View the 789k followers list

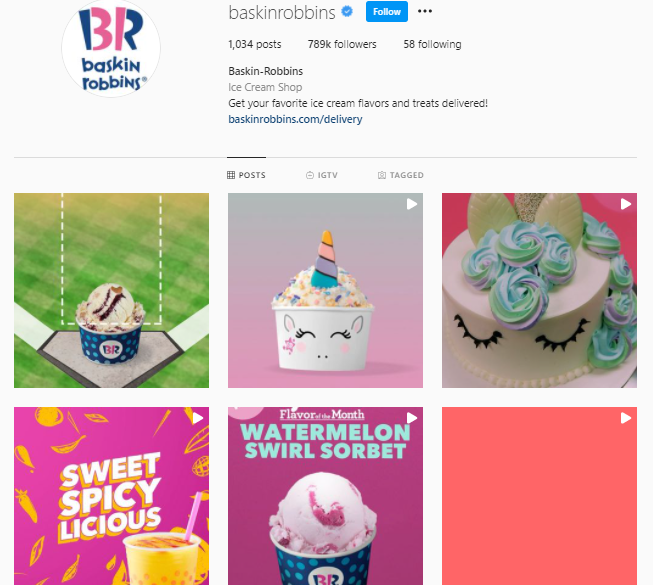tap(342, 44)
